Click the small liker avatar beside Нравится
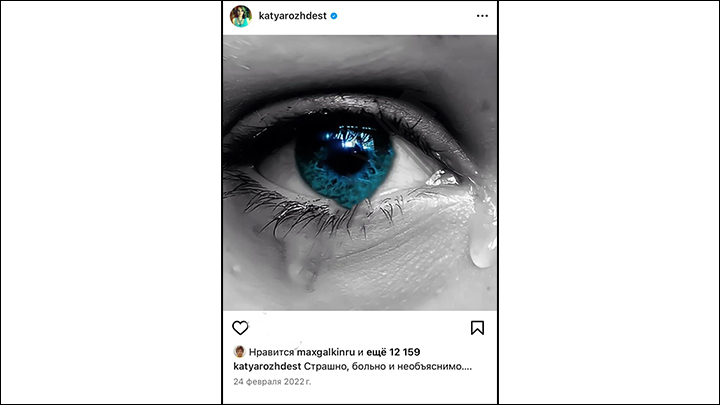 (x=239, y=352)
